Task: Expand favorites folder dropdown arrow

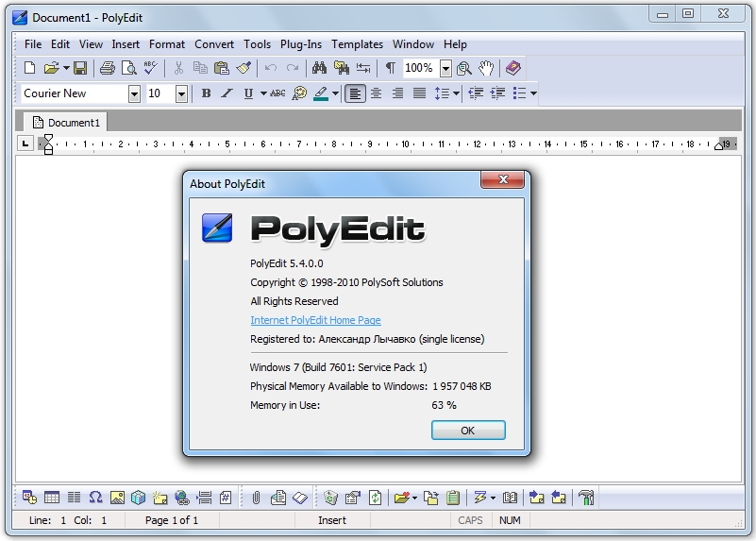Action: [414, 498]
